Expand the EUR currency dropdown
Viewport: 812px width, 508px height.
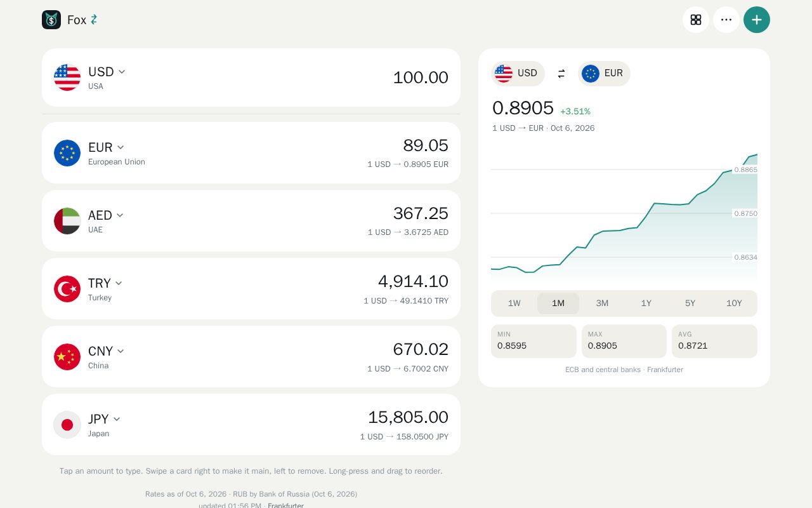(x=107, y=147)
